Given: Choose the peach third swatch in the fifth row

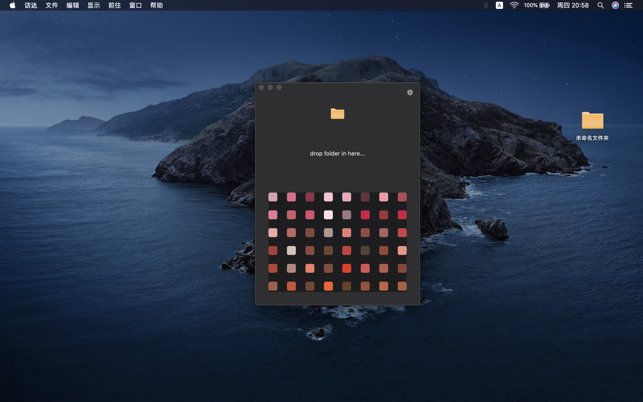Looking at the screenshot, I should [x=310, y=268].
